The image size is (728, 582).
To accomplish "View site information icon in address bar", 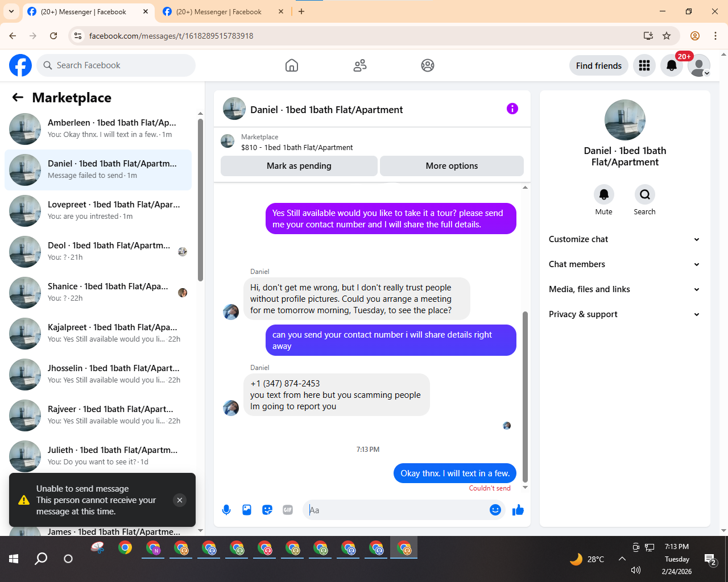I will (78, 36).
